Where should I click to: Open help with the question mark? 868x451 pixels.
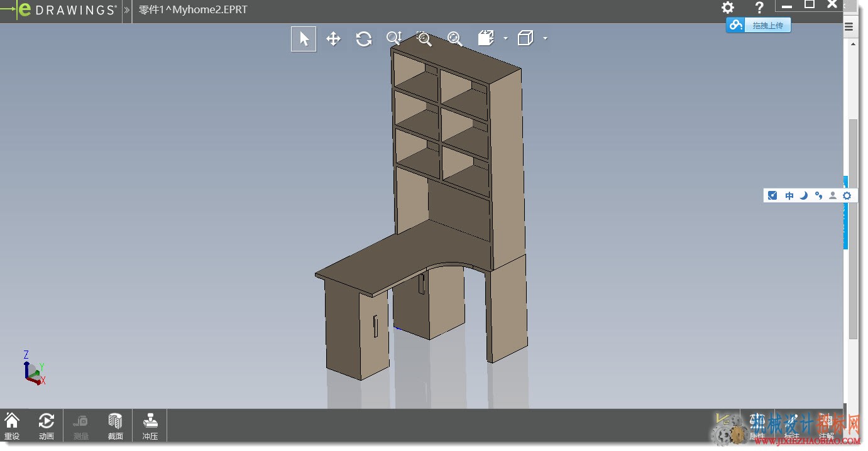point(759,8)
